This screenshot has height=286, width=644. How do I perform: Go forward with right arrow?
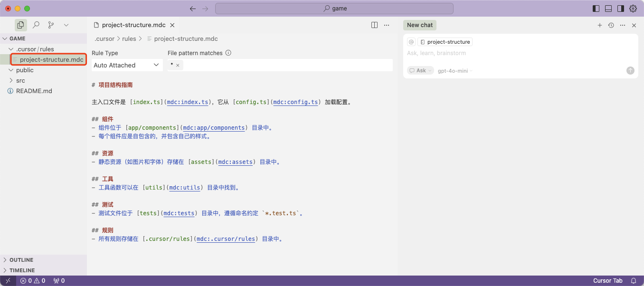[x=205, y=9]
